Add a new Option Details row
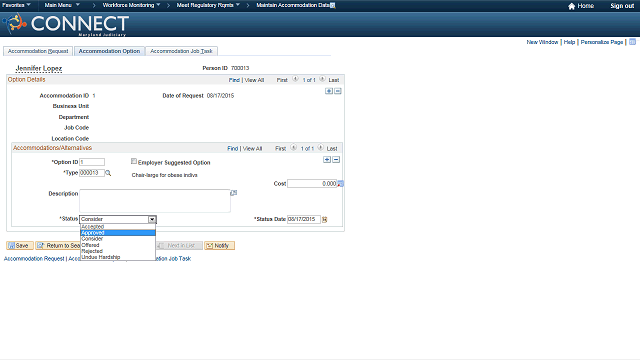640x360 pixels. pyautogui.click(x=329, y=91)
